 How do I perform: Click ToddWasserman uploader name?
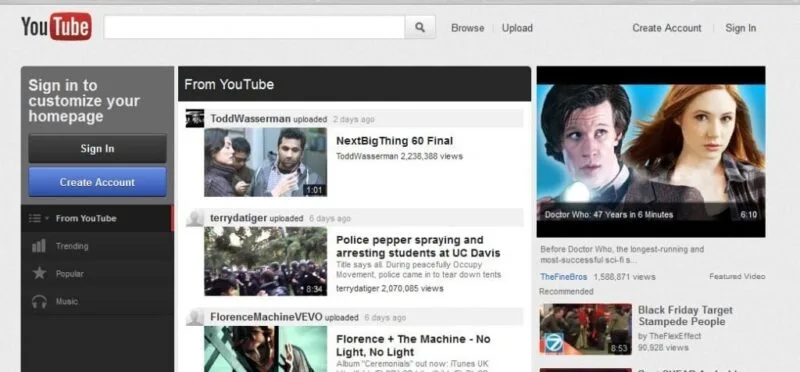click(x=251, y=119)
